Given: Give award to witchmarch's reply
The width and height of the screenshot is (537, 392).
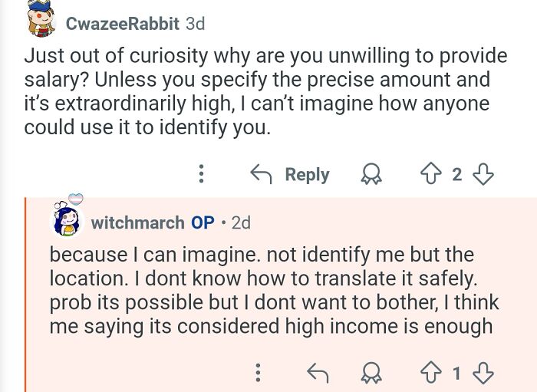Looking at the screenshot, I should 371,373.
